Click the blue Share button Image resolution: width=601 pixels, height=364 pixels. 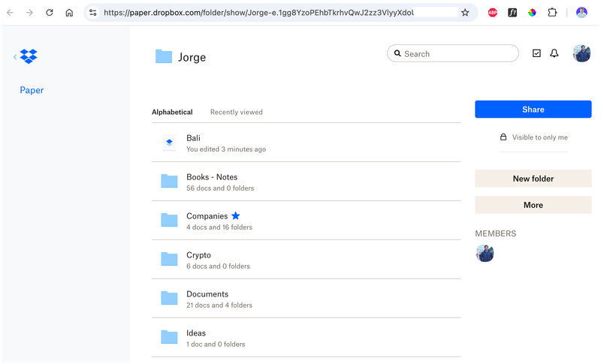533,110
